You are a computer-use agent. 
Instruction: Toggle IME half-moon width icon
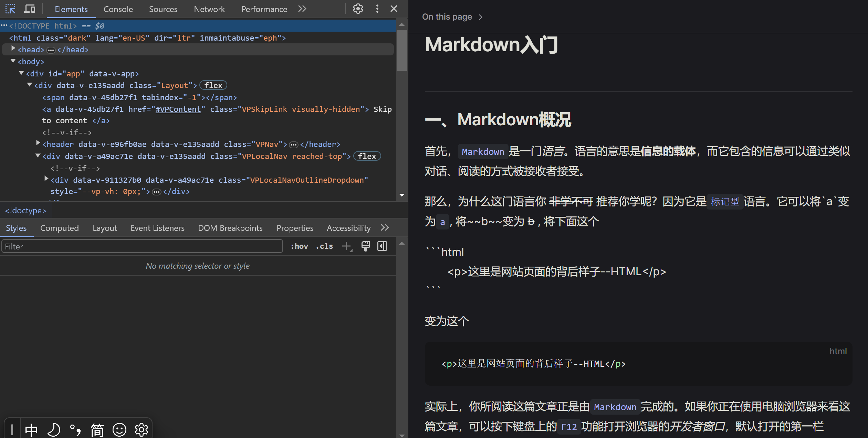tap(54, 430)
